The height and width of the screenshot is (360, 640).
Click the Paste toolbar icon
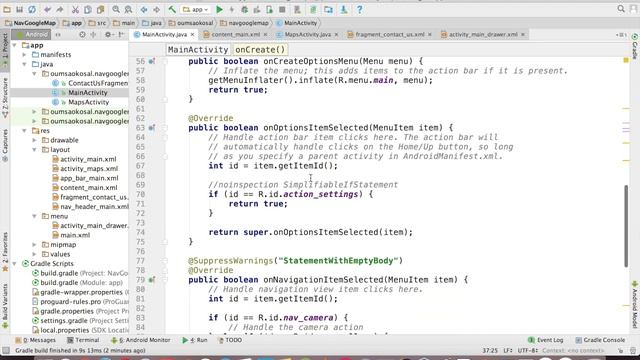pos(100,9)
